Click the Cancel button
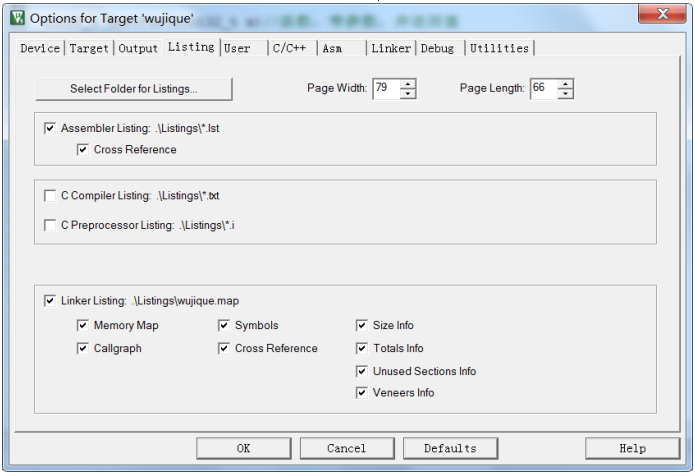Image resolution: width=695 pixels, height=476 pixels. point(347,449)
